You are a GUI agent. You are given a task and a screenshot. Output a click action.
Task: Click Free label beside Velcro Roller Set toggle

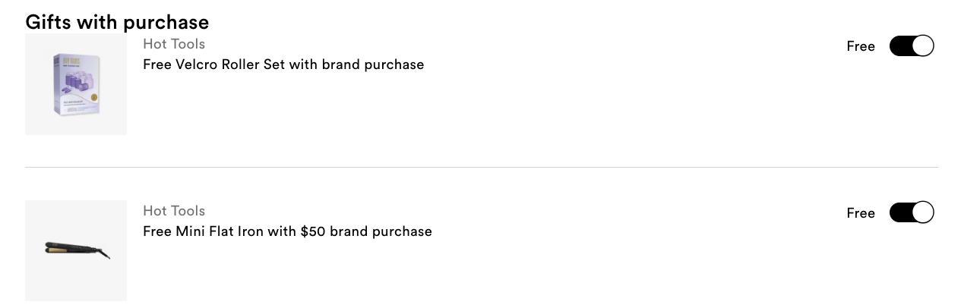click(861, 46)
